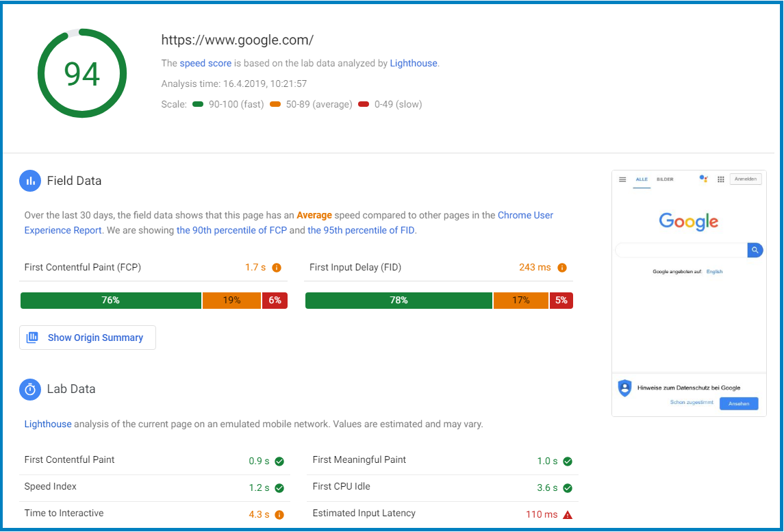Click the red warning triangle beside 110 ms
The width and height of the screenshot is (784, 532).
568,514
